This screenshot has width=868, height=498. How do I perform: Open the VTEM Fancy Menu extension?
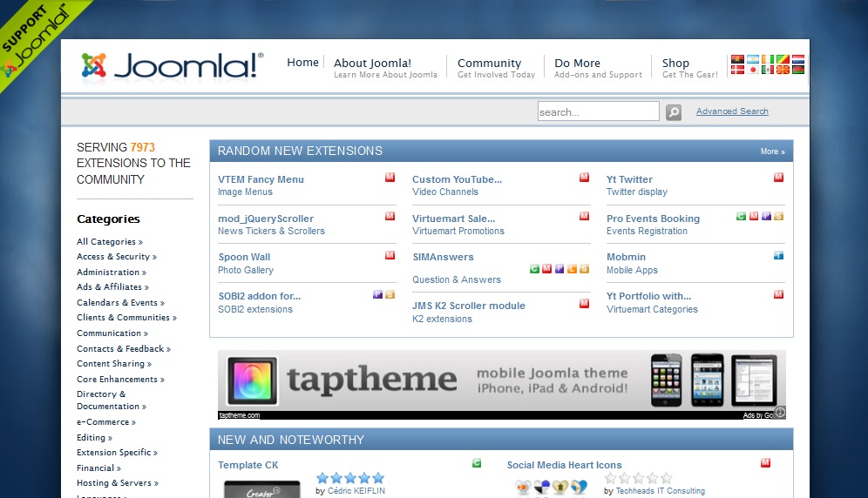coord(261,179)
